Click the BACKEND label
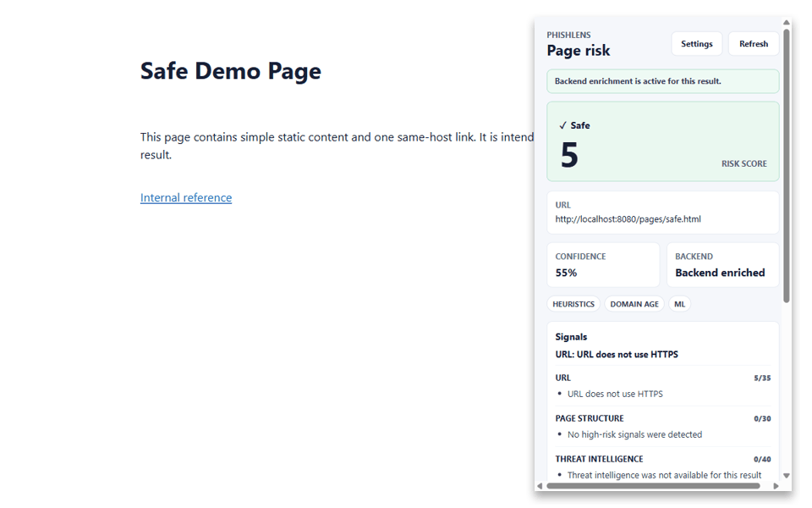This screenshot has height=508, width=812. 694,257
